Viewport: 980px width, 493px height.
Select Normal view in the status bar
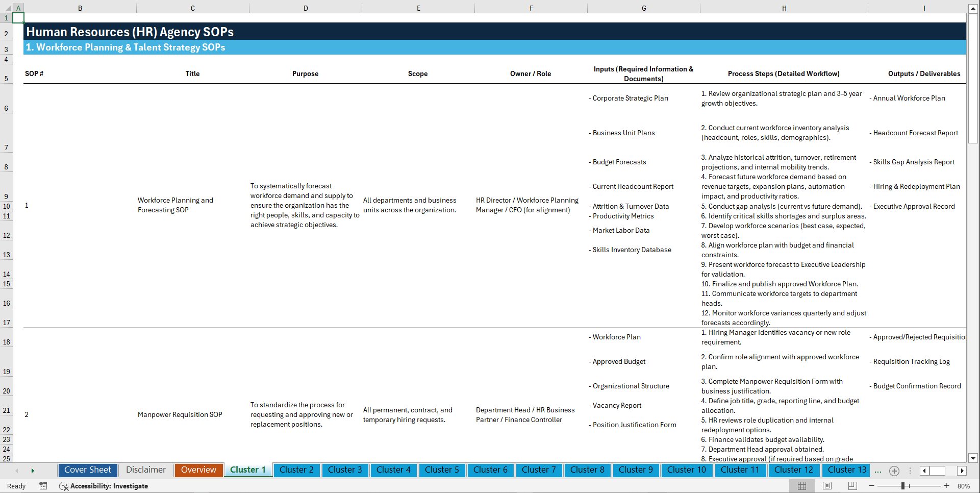click(x=802, y=485)
